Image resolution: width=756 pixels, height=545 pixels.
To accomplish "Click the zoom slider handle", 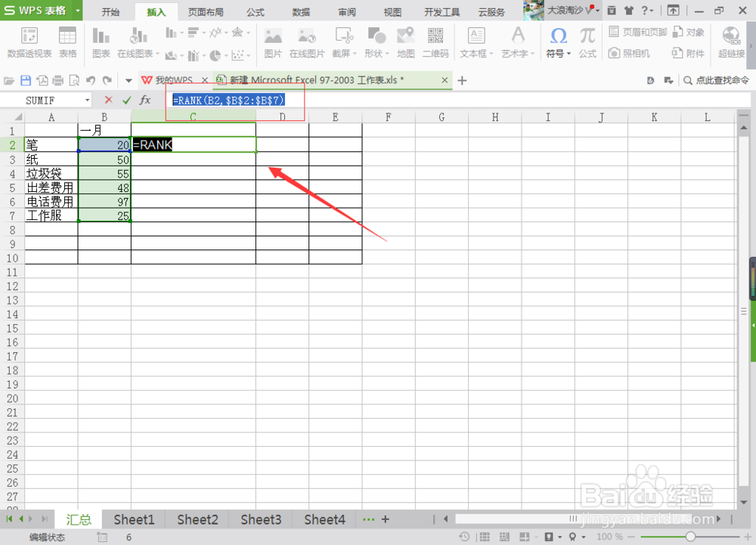I will 690,537.
